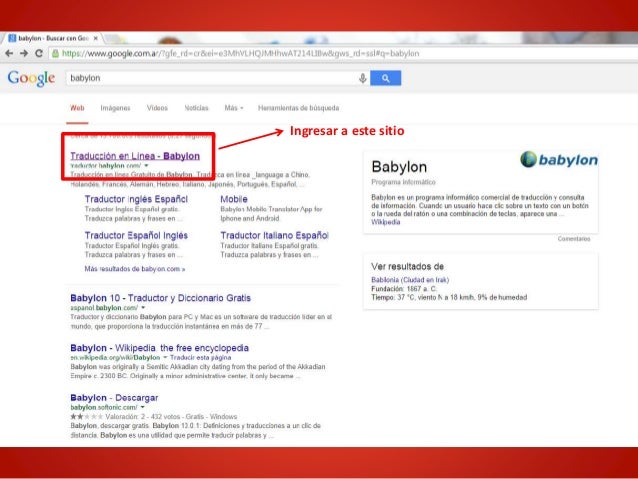Click the Programa informático subtitle

pyautogui.click(x=403, y=182)
